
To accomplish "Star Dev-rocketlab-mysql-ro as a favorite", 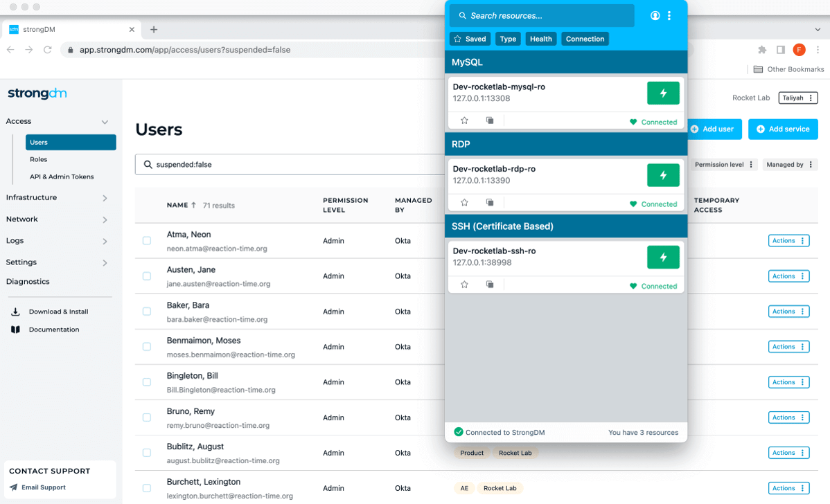I will [x=464, y=120].
